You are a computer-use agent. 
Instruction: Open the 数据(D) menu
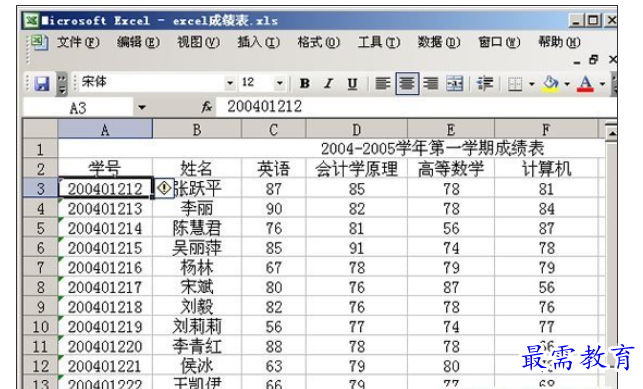(439, 42)
